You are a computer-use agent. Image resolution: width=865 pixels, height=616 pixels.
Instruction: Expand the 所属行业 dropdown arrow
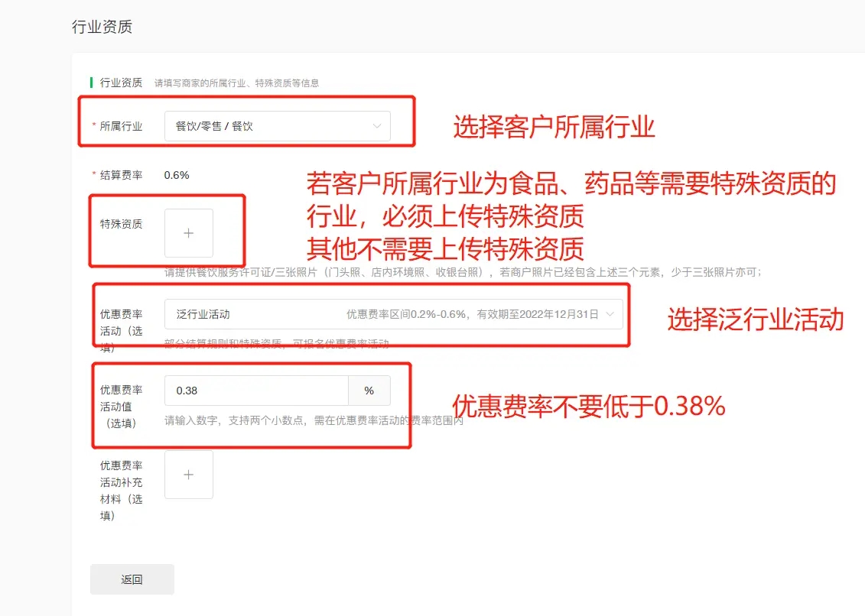(x=376, y=126)
